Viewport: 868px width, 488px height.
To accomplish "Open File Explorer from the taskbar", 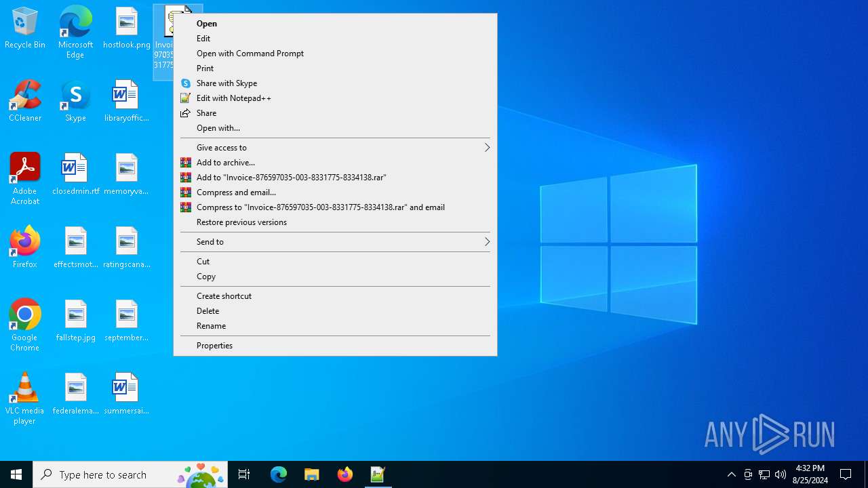I will [312, 474].
